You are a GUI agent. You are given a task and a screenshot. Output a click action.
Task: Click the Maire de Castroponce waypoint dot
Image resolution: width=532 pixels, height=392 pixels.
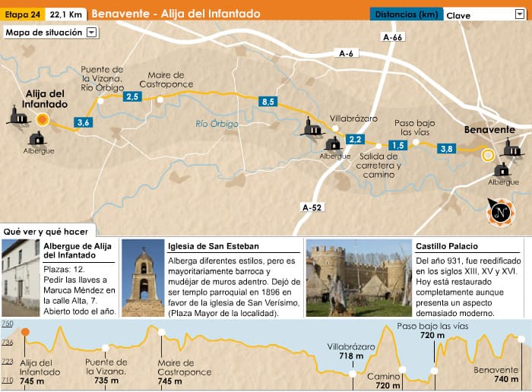pos(160,100)
